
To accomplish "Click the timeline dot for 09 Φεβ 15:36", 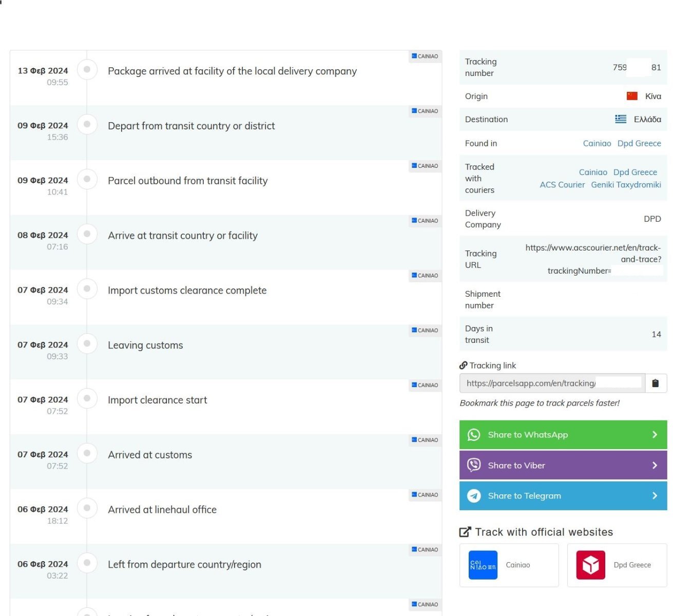I will pos(87,124).
